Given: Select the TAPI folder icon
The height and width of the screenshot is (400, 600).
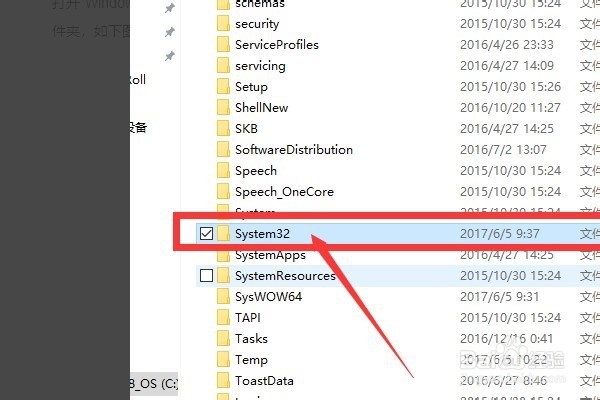Looking at the screenshot, I should click(224, 318).
